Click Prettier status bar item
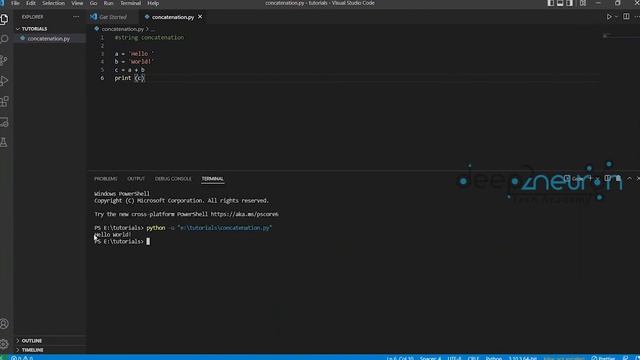The height and width of the screenshot is (360, 640). (603, 358)
